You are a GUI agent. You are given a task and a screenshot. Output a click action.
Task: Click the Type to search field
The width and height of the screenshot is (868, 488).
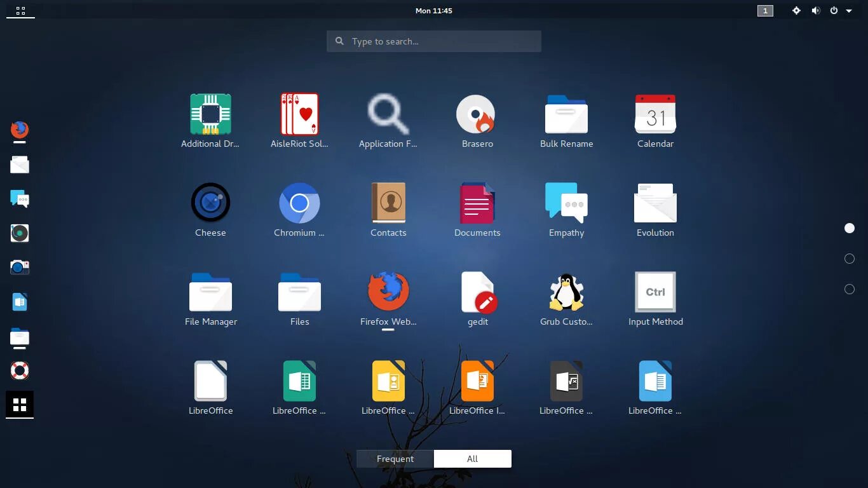tap(434, 41)
